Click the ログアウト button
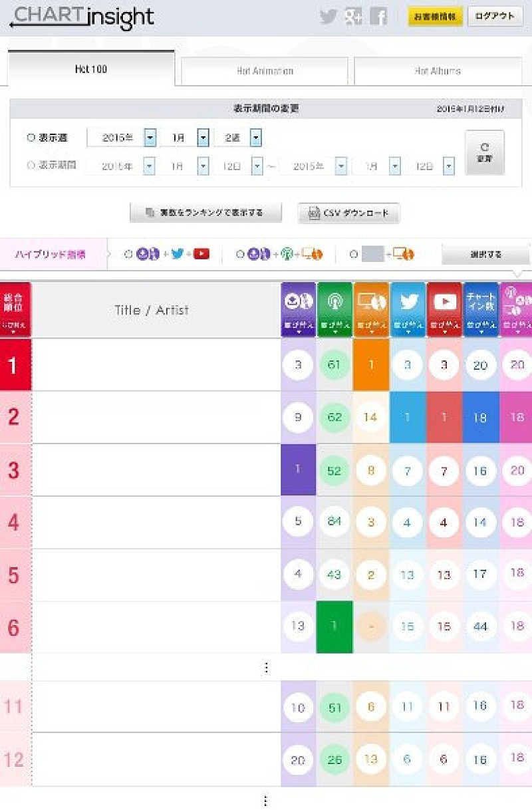The image size is (532, 810). click(495, 17)
